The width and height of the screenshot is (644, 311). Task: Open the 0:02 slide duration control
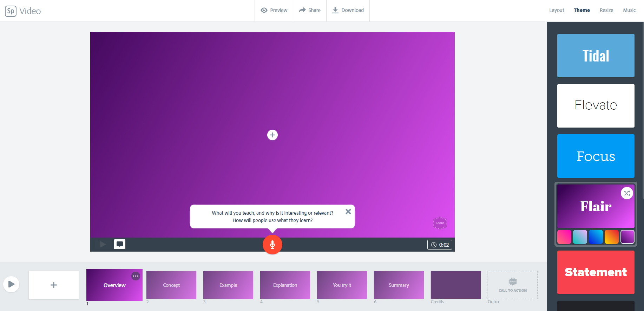point(440,245)
